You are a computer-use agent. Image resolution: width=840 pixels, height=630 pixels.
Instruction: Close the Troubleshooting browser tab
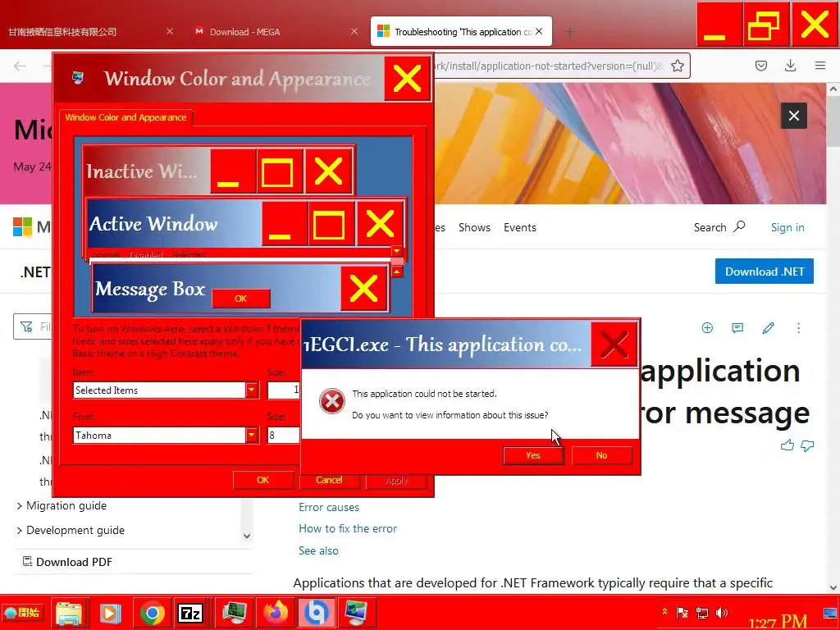coord(540,32)
